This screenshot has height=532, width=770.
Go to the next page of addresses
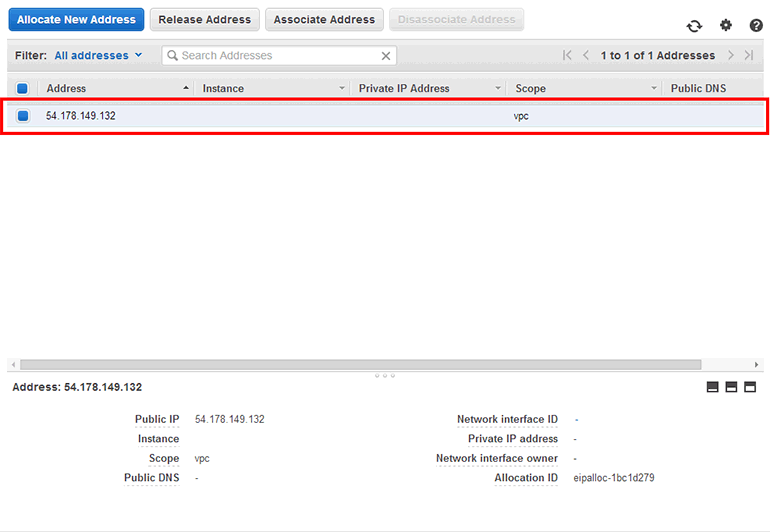pos(731,56)
